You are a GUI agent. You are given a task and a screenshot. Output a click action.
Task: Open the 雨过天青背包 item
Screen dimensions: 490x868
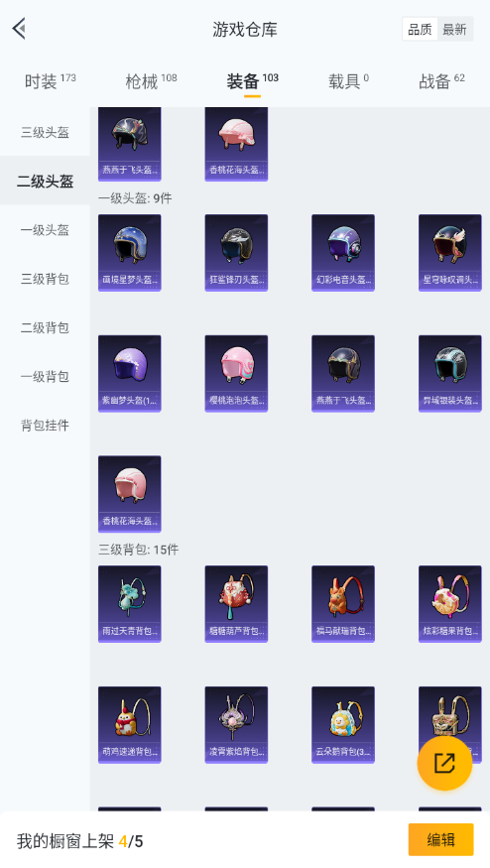[130, 603]
